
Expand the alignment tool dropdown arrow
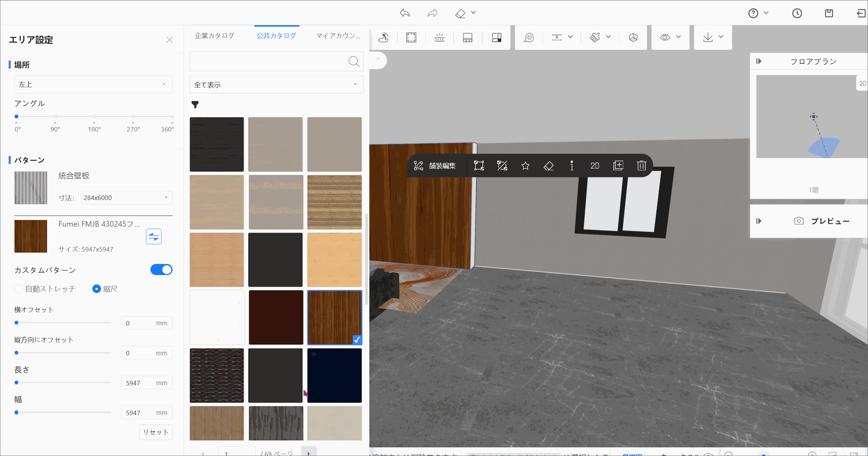(x=570, y=37)
